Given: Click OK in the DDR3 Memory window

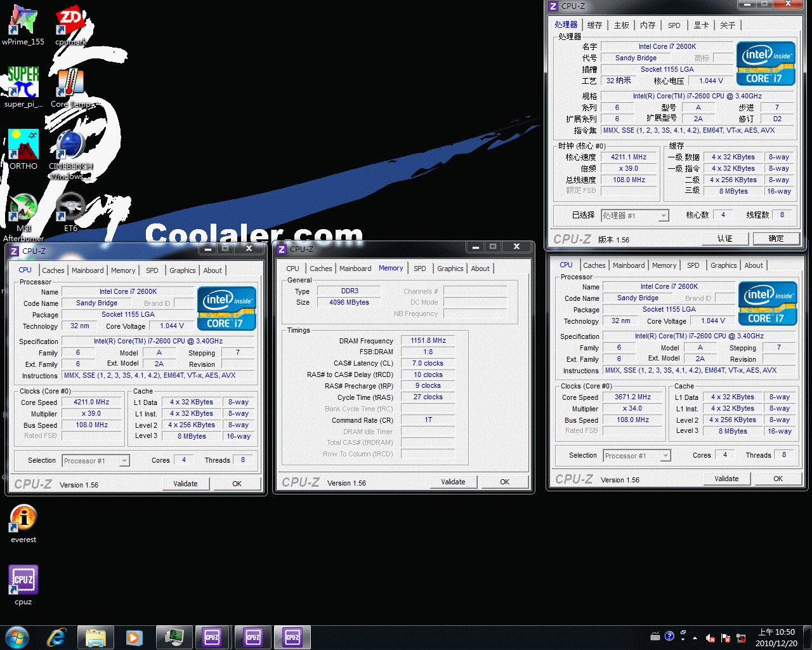Looking at the screenshot, I should [504, 482].
